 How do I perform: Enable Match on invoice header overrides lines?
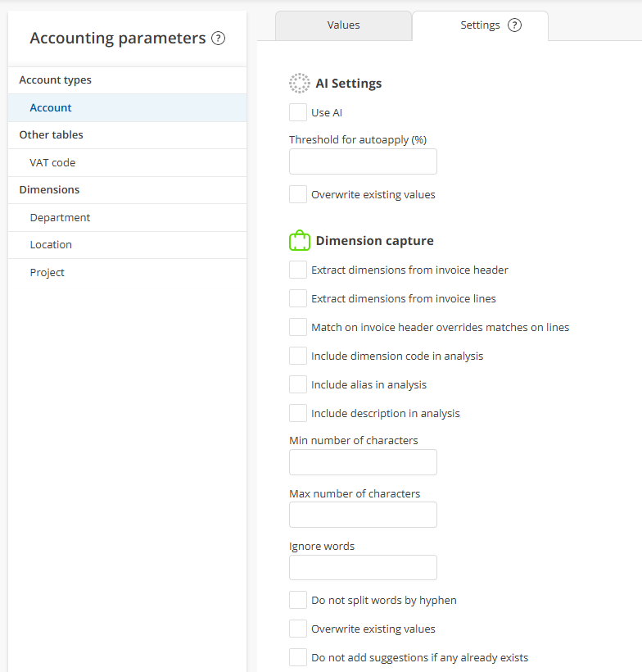[298, 327]
